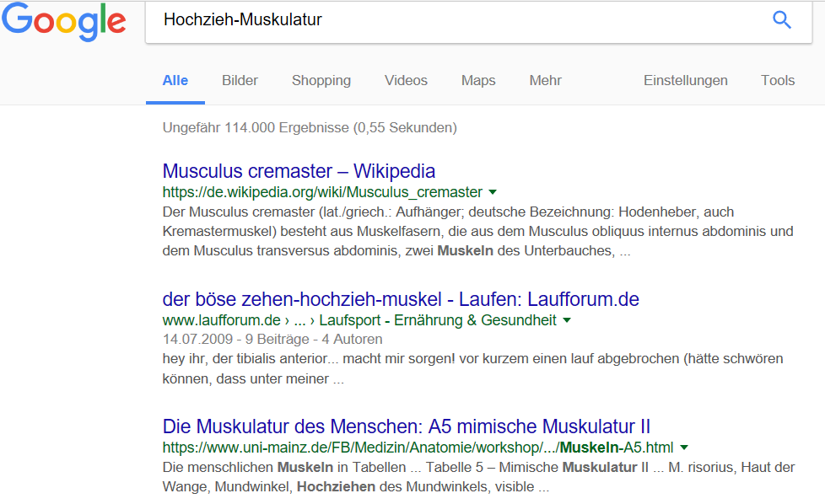Open the search Tools options

pyautogui.click(x=778, y=80)
